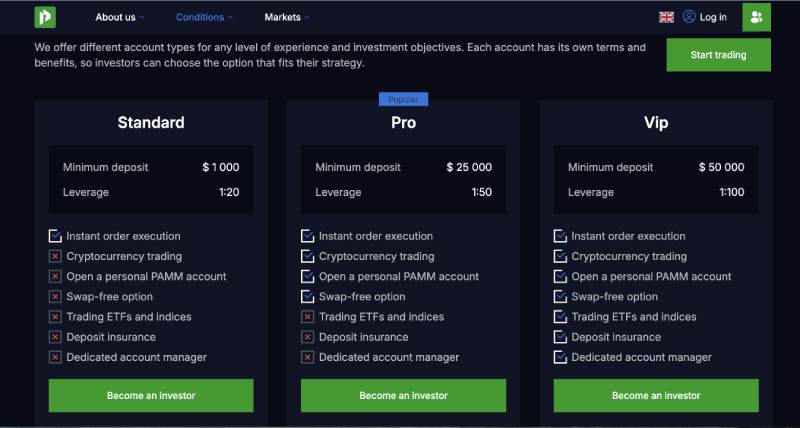Expand the About us dropdown menu
The width and height of the screenshot is (800, 428).
tap(120, 17)
